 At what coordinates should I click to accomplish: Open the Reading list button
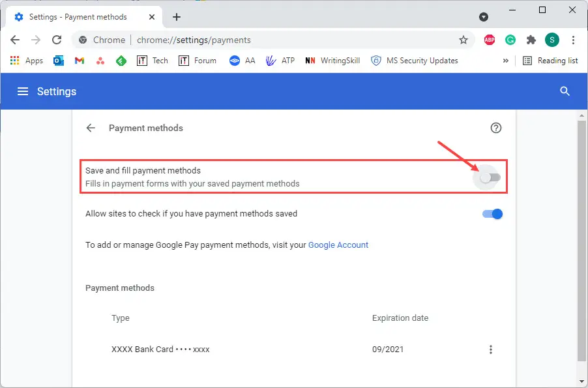pos(550,61)
